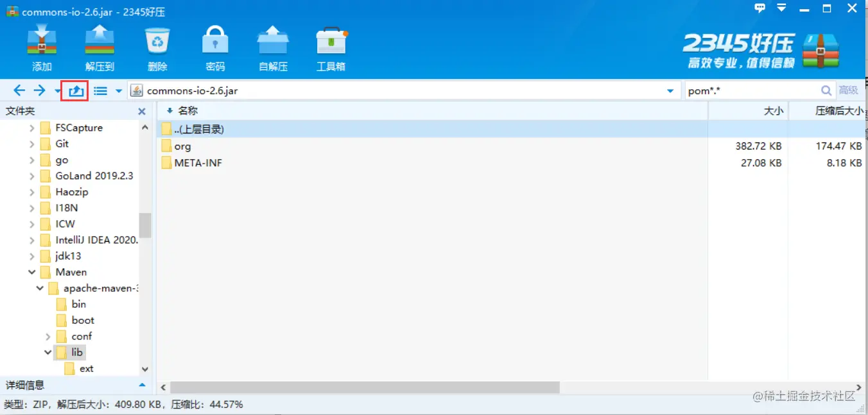Screen dimensions: 868x415
Task: Click the 高级 (Advanced) search button
Action: point(848,90)
